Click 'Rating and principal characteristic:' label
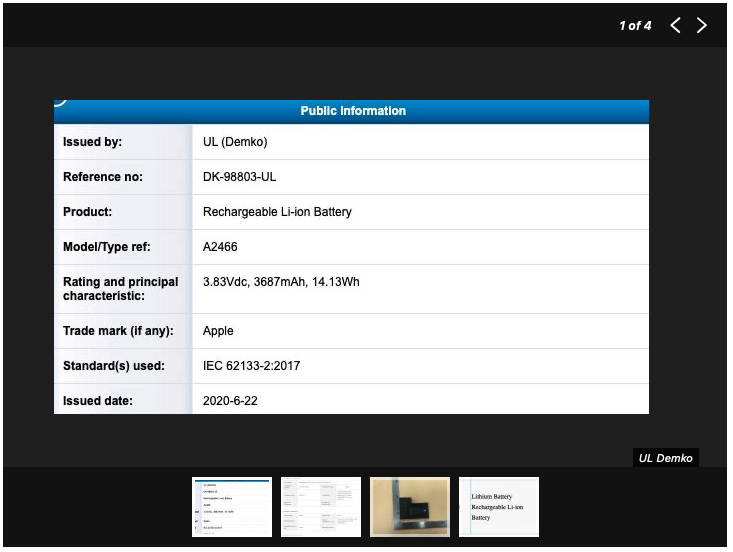 [x=121, y=289]
